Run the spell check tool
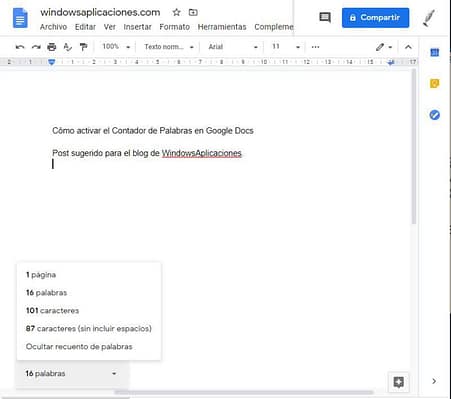The image size is (451, 399). (x=68, y=47)
